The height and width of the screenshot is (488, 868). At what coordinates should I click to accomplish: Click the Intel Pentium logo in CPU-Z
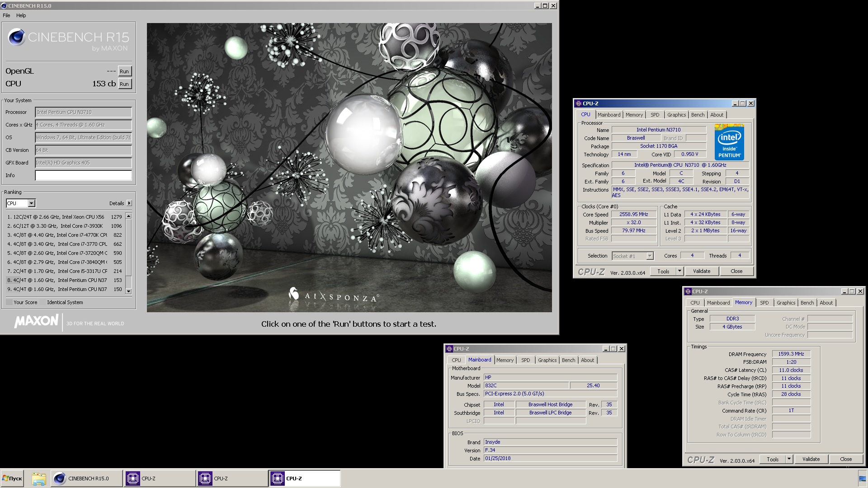[x=729, y=142]
